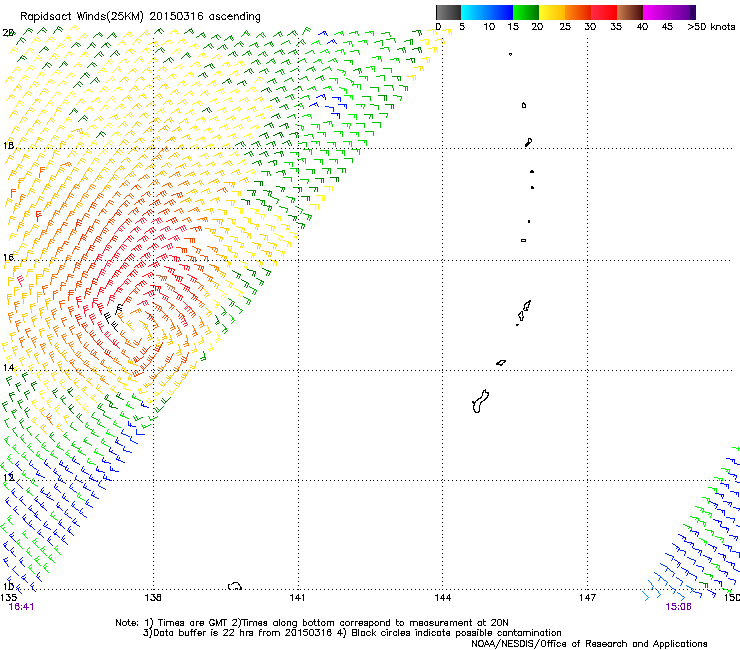Click the latitude label '12' on left axis
740x650 pixels.
click(8, 477)
